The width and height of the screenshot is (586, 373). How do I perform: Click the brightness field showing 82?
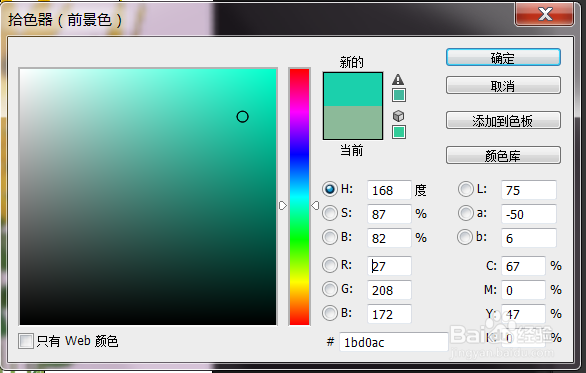(x=389, y=238)
